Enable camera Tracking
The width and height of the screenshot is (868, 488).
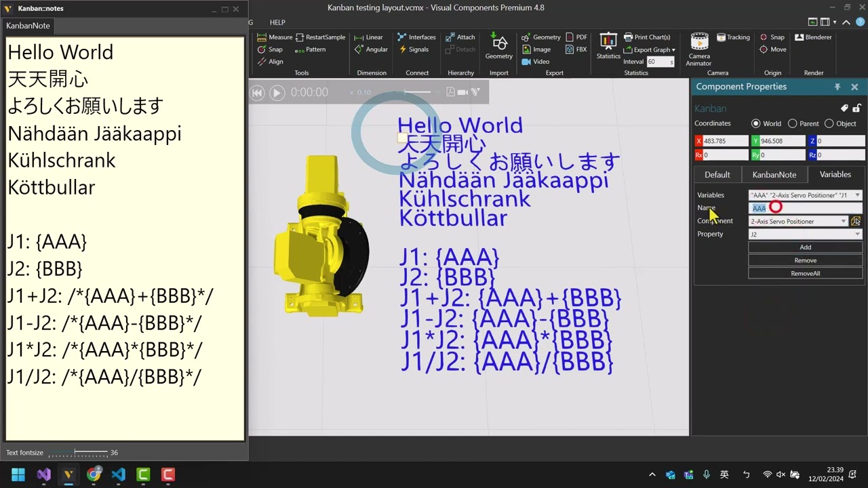(x=733, y=37)
